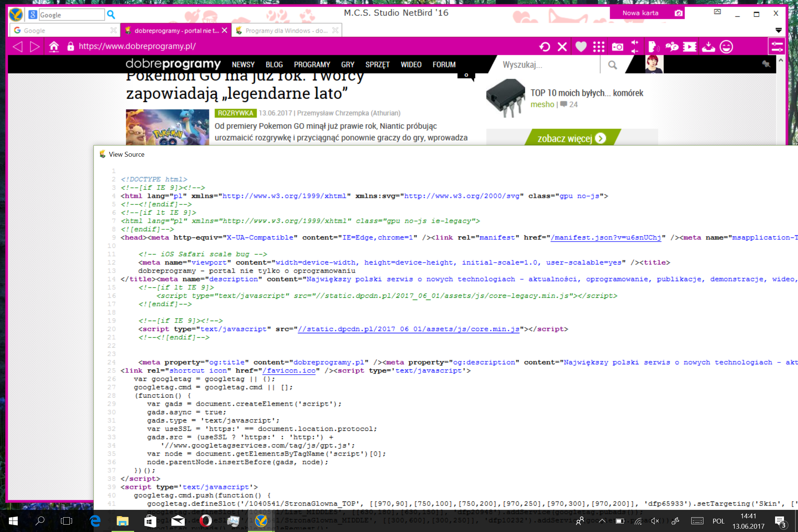
Task: Click the 'zobacz więcej' button
Action: [x=571, y=139]
